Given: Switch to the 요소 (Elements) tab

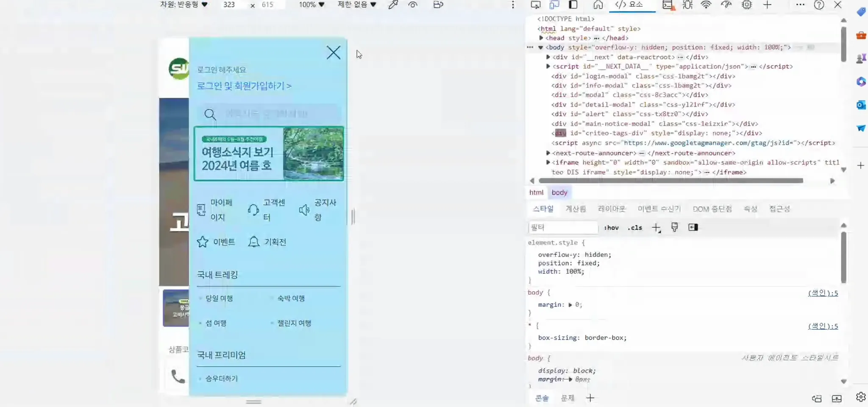Looking at the screenshot, I should [629, 5].
